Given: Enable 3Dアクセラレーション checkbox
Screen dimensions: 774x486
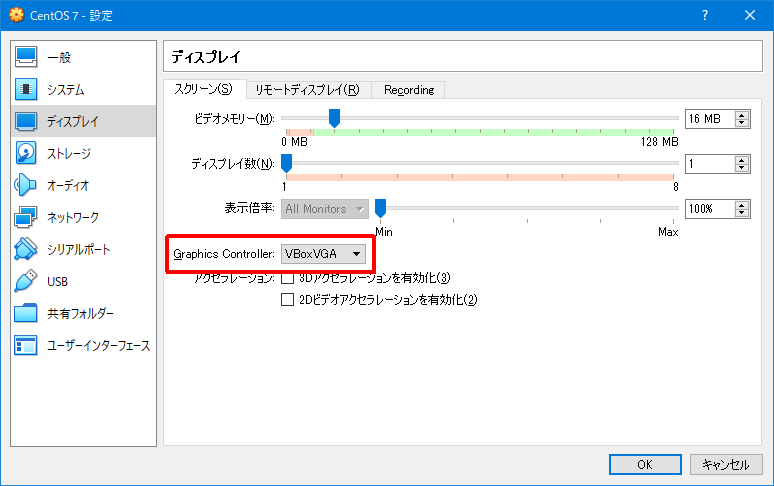Looking at the screenshot, I should tap(287, 278).
